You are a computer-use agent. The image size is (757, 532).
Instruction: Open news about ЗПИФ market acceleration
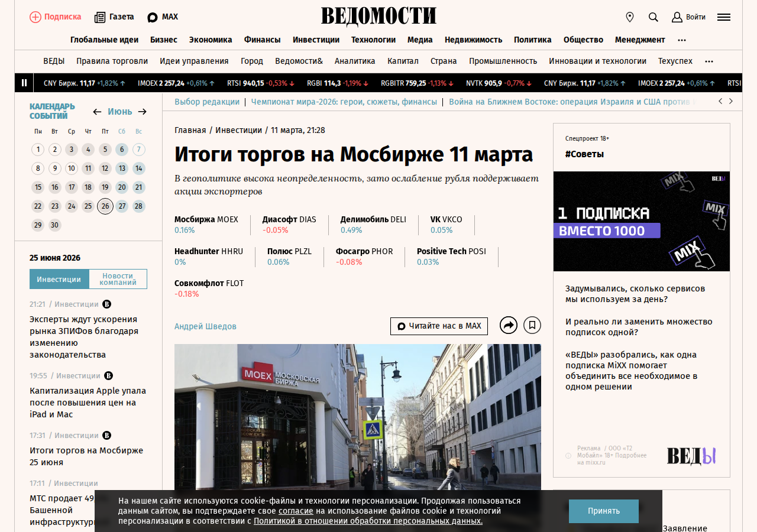tap(84, 337)
